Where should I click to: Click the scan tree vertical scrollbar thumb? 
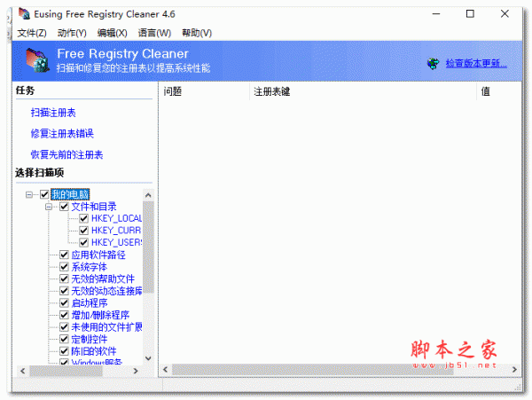click(148, 247)
